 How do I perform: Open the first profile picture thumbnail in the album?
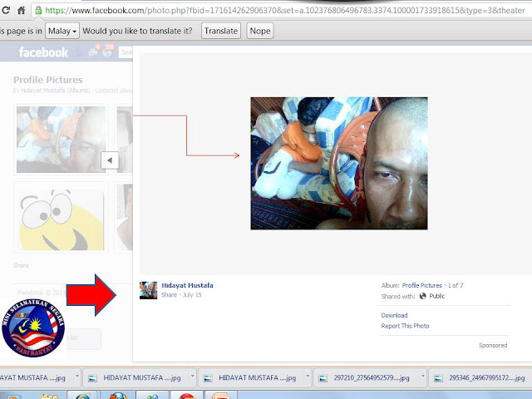pos(61,140)
